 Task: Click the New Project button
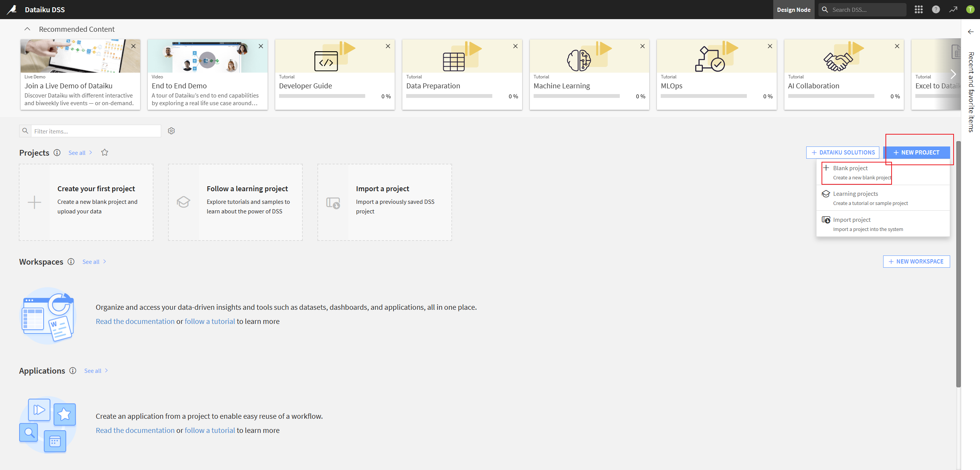click(x=916, y=153)
